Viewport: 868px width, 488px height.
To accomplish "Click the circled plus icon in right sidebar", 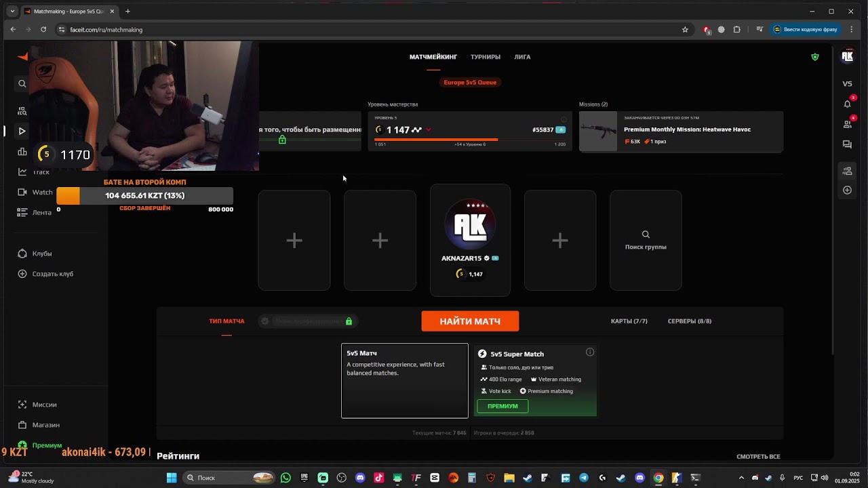I will point(847,190).
